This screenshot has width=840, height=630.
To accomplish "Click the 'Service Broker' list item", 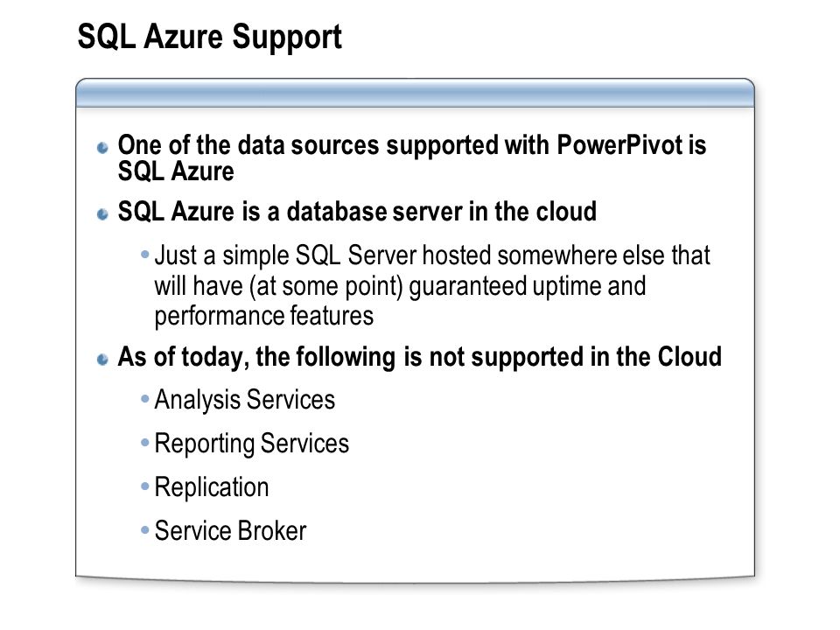I will click(230, 531).
